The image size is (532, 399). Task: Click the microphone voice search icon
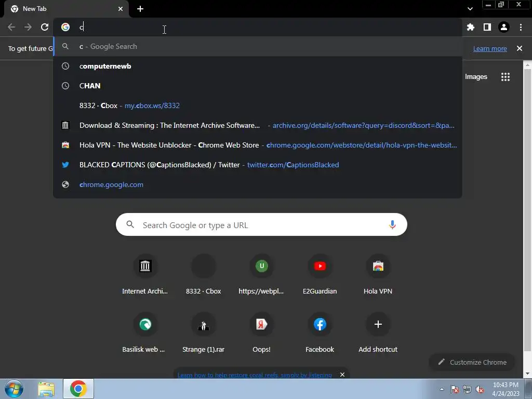click(x=392, y=224)
